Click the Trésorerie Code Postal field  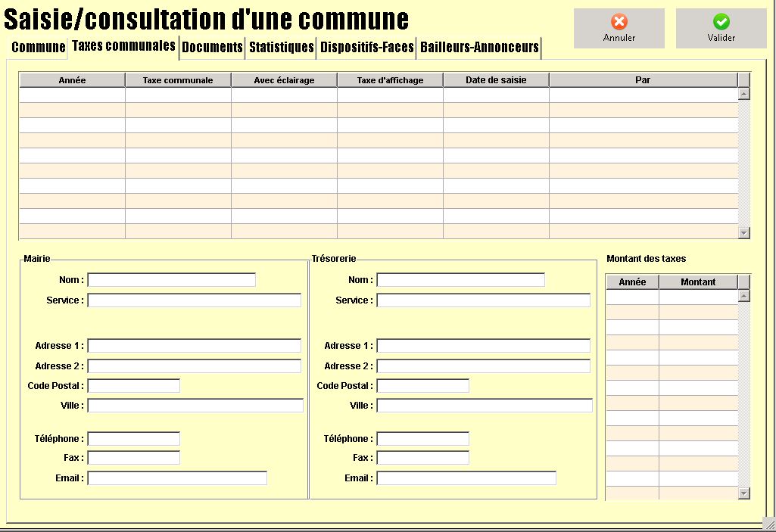422,385
